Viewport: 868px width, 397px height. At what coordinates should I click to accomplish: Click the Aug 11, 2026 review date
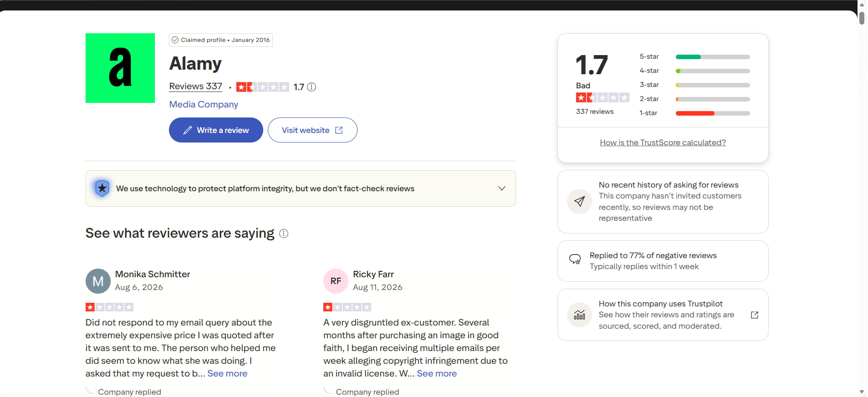(378, 287)
